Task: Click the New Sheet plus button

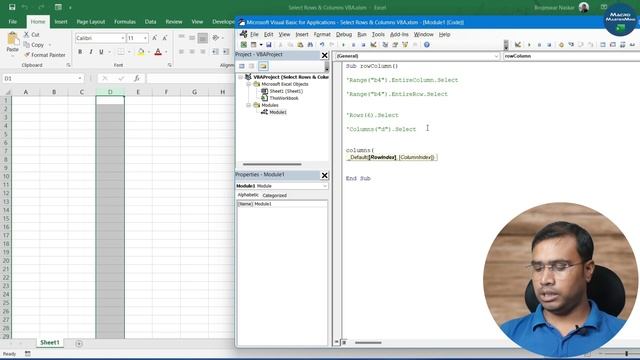Action: (x=79, y=344)
